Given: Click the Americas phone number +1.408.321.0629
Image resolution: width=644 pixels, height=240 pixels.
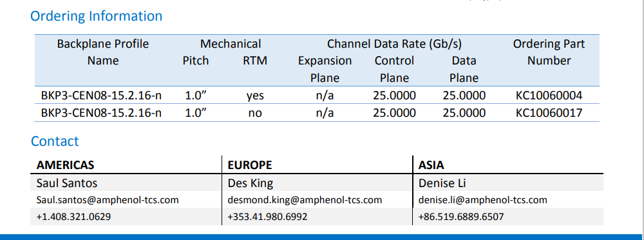Looking at the screenshot, I should 73,217.
